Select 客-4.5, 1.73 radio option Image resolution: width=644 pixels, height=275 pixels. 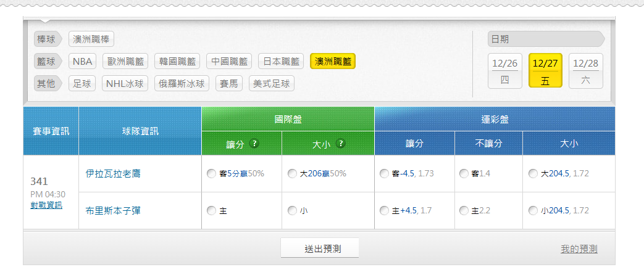[x=384, y=174]
